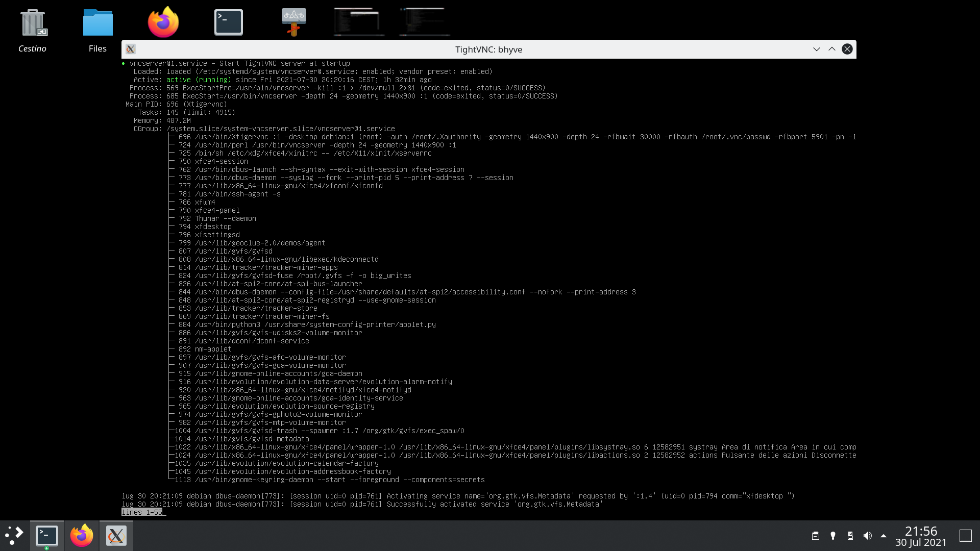Image resolution: width=980 pixels, height=551 pixels.
Task: Open the TightVNC window menu X icon
Action: (131, 49)
